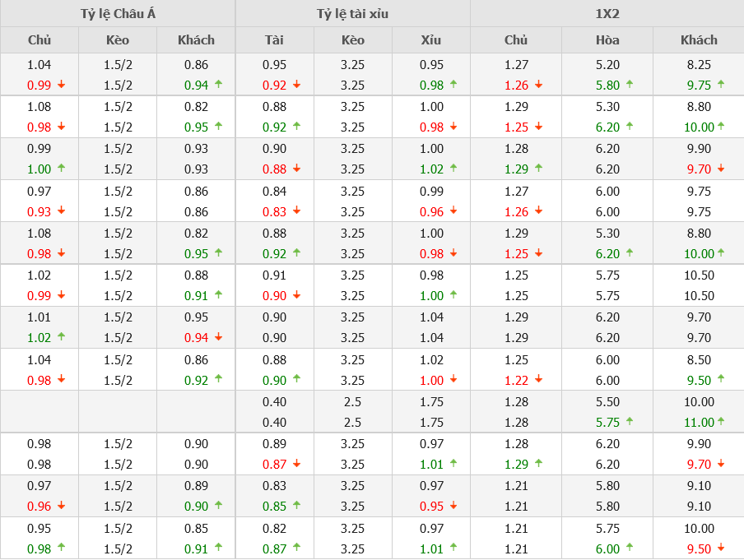
Task: Select the up arrow next to 0.85
Action: (296, 506)
